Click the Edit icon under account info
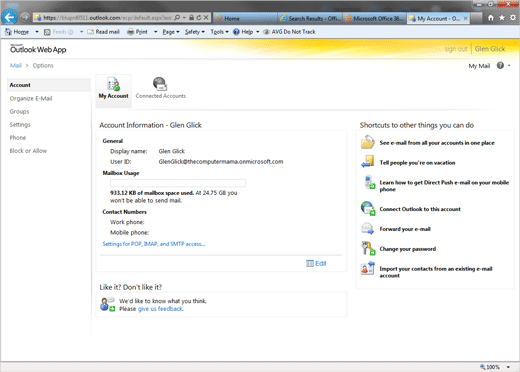 point(310,264)
